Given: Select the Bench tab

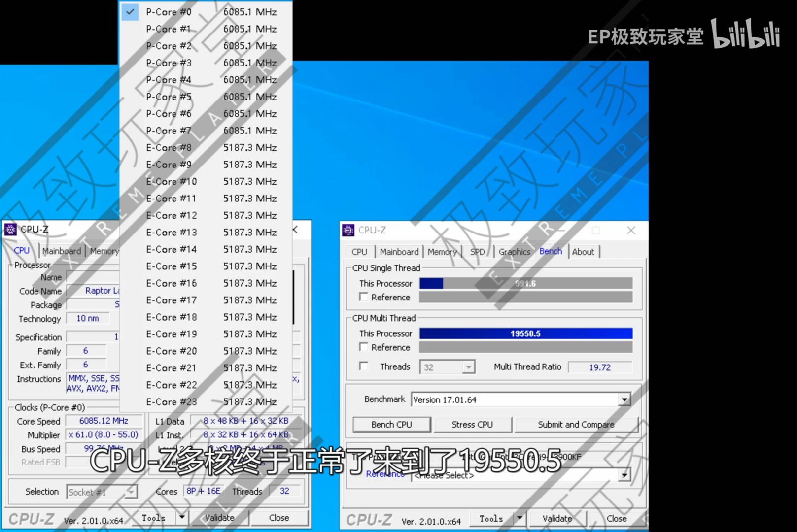Looking at the screenshot, I should click(x=551, y=251).
